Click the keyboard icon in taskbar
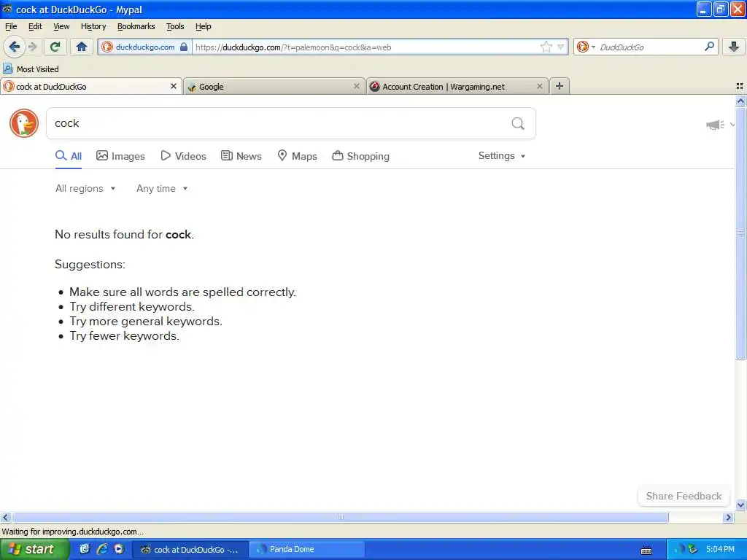747x560 pixels. tap(646, 551)
